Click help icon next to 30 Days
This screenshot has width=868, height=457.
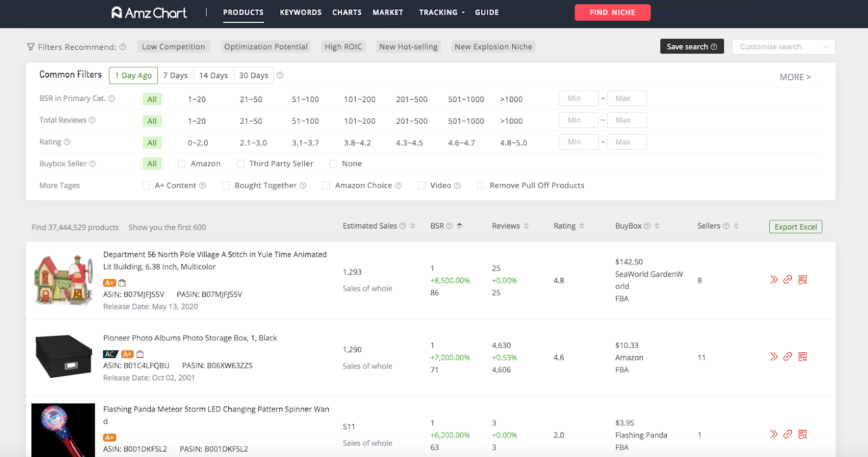pyautogui.click(x=280, y=75)
